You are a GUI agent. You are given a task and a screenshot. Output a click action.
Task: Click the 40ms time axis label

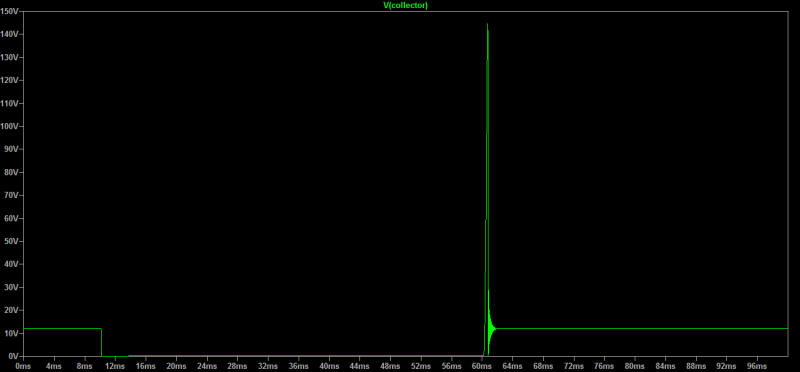[329, 366]
